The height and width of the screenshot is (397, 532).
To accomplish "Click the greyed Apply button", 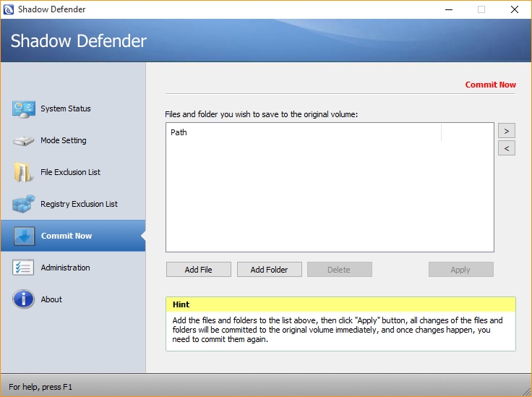I will click(x=460, y=270).
